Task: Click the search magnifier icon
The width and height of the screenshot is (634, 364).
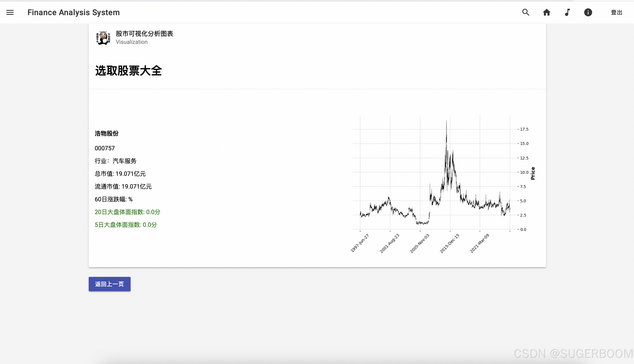Action: (526, 12)
